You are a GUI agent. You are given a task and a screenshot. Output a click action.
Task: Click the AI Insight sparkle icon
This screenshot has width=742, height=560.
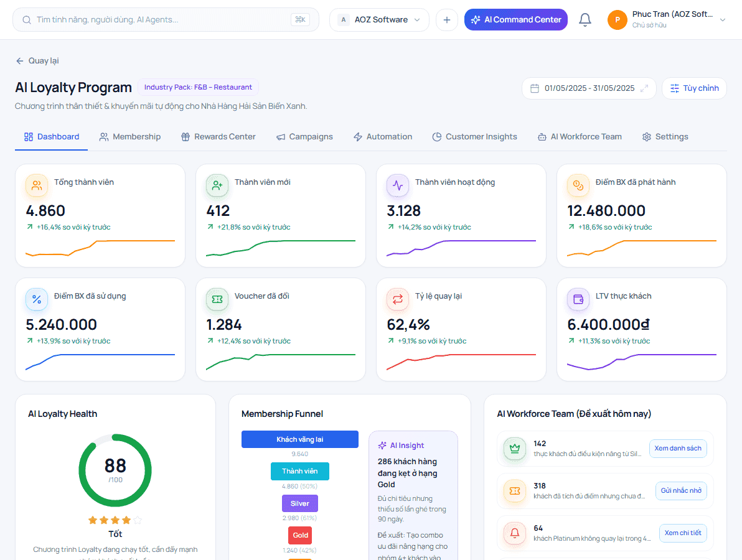pyautogui.click(x=382, y=446)
